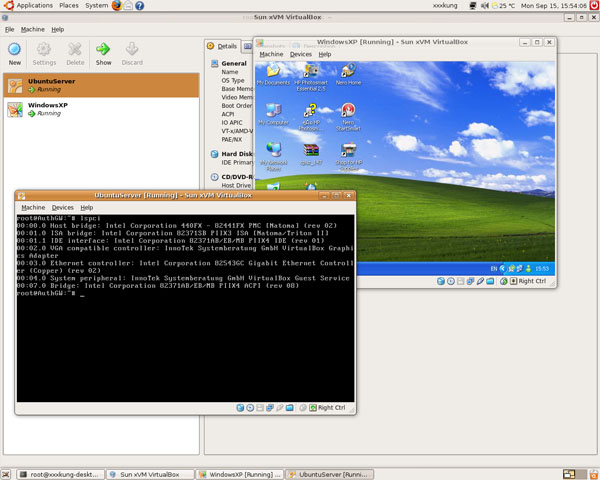Click the 25 °C weather applet
Screen dimensions: 600x480
503,6
